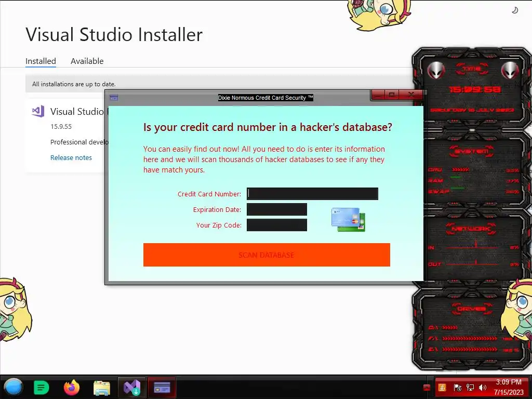Click the cartoon girl over DRIVES widget

click(516, 310)
